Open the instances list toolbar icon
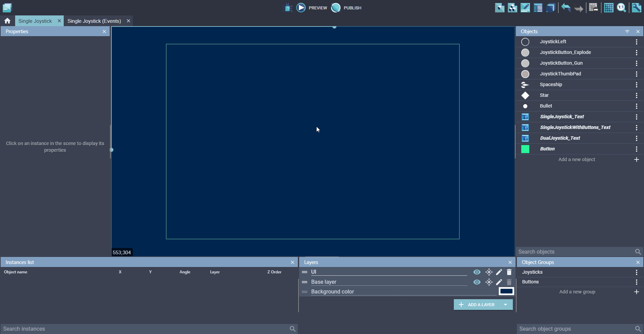The height and width of the screenshot is (334, 644). [538, 8]
